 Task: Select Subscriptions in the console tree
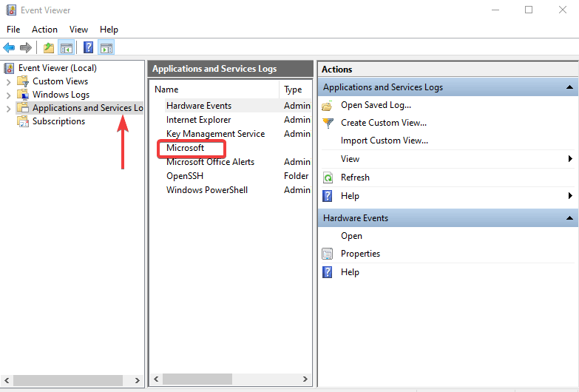pyautogui.click(x=58, y=121)
